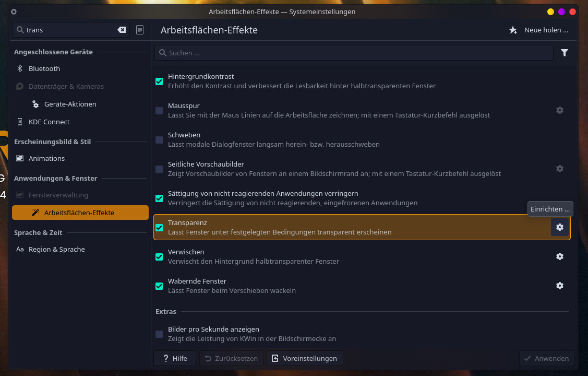Click the gear icon for Transparenz effect
This screenshot has height=376, width=588.
tap(559, 227)
